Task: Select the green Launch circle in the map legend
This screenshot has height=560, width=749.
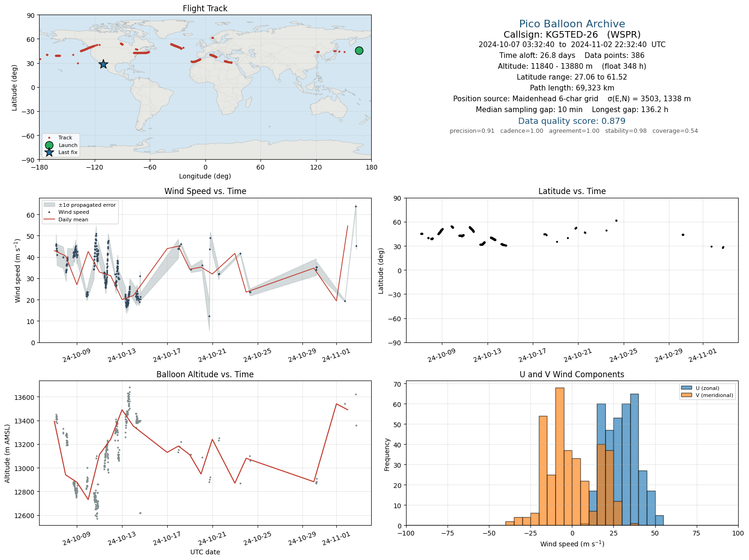Action: pos(49,145)
